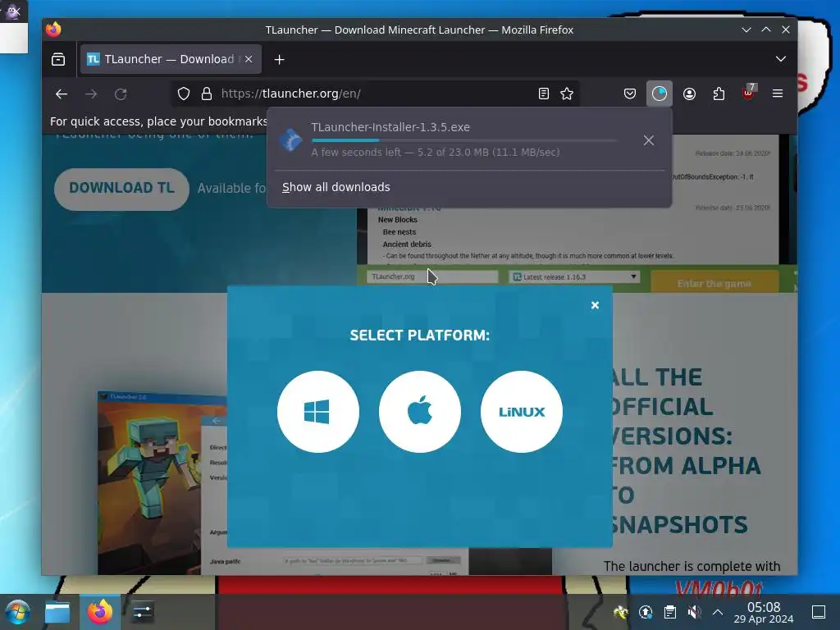Minimize the Firefox window
This screenshot has width=840, height=630.
(746, 30)
